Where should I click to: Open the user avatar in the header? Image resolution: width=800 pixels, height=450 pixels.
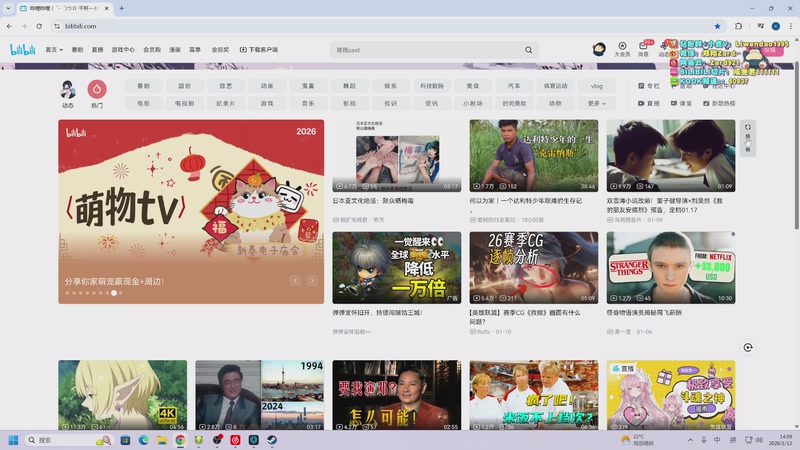tap(599, 49)
